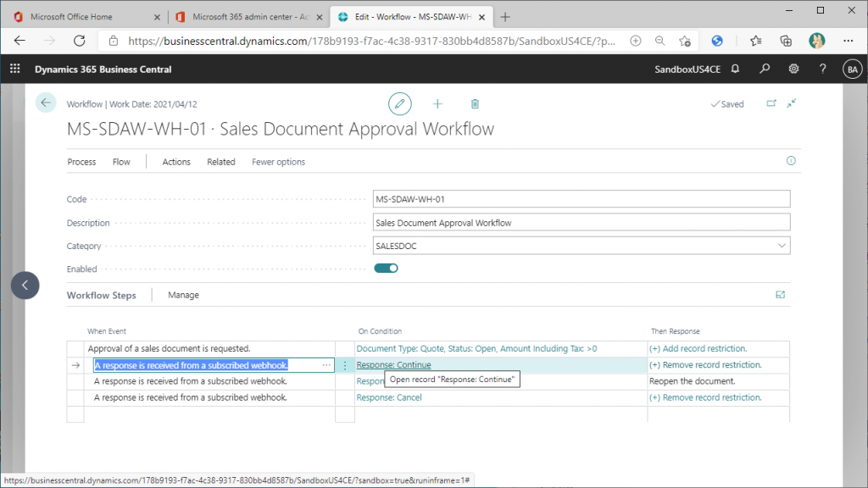This screenshot has width=868, height=488.
Task: Open the Response: Cancel condition link
Action: [x=388, y=397]
